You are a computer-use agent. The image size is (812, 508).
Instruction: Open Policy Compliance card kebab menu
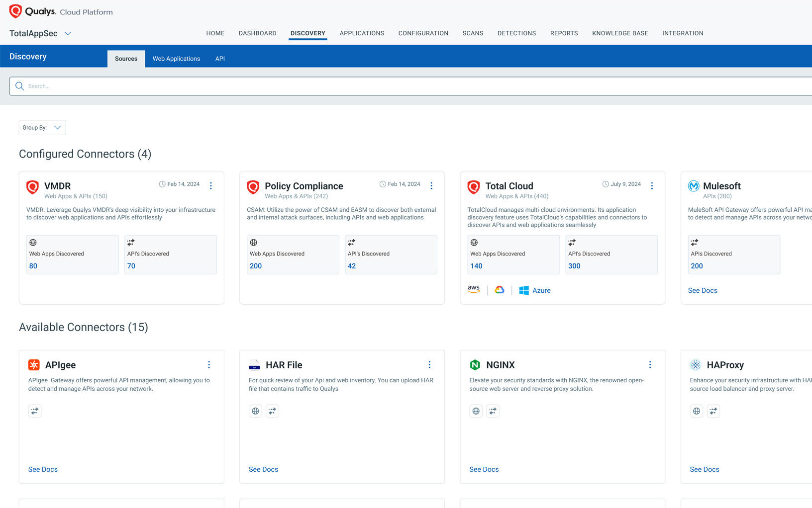tap(431, 185)
